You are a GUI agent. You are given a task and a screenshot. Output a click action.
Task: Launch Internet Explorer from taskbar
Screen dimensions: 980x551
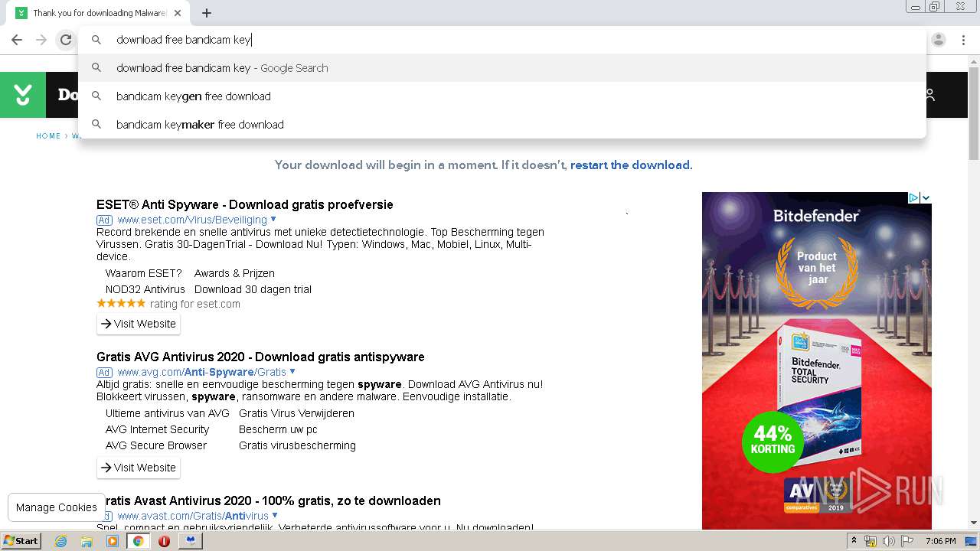pyautogui.click(x=61, y=541)
